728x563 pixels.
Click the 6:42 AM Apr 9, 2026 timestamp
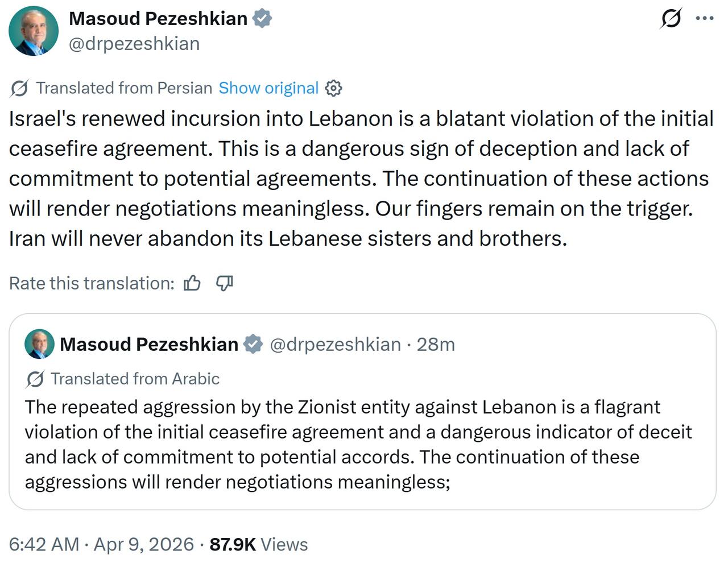(101, 544)
